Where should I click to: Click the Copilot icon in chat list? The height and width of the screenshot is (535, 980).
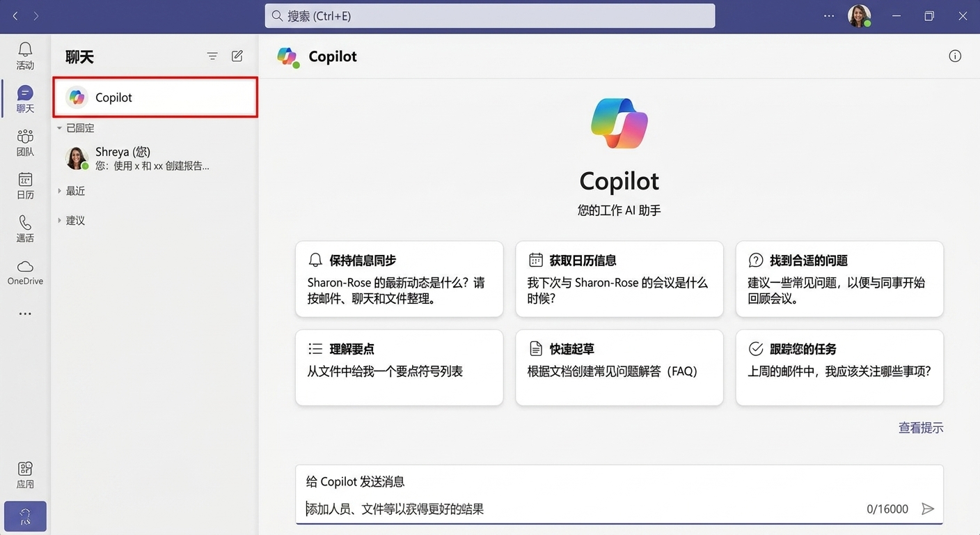[x=77, y=98]
